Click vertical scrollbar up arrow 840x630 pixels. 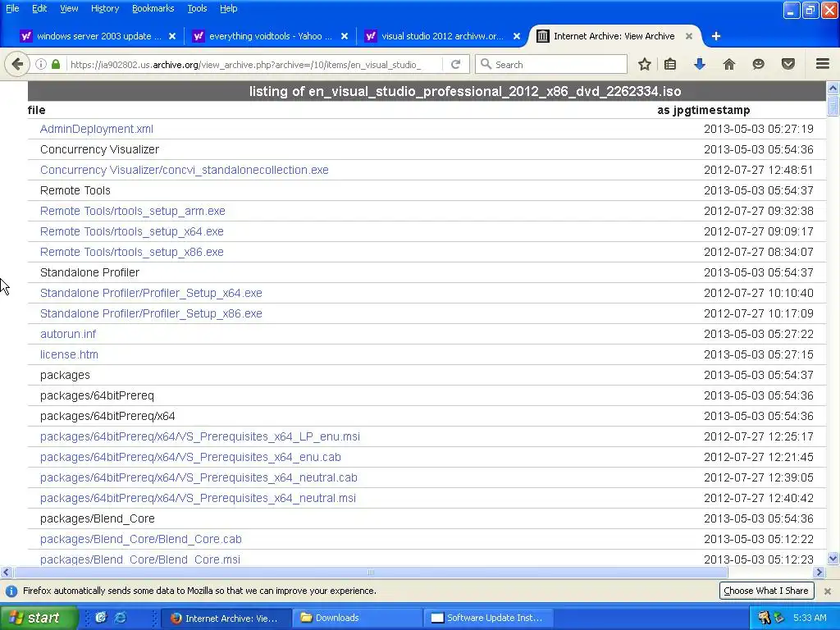pos(833,88)
